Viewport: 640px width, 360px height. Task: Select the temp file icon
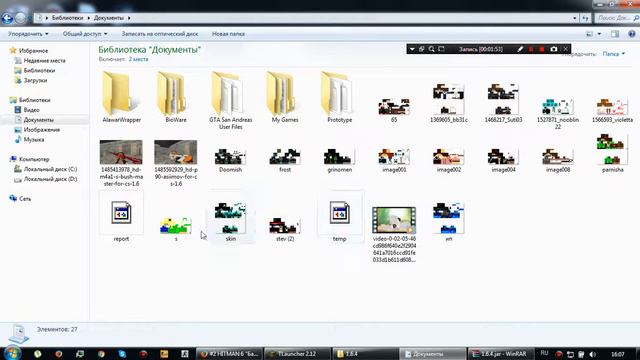pos(340,213)
